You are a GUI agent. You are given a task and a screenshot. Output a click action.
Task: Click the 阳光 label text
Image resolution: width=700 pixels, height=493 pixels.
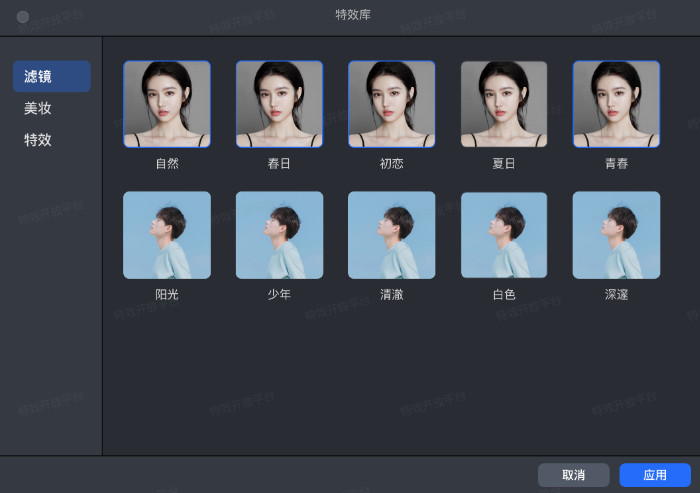pos(167,294)
